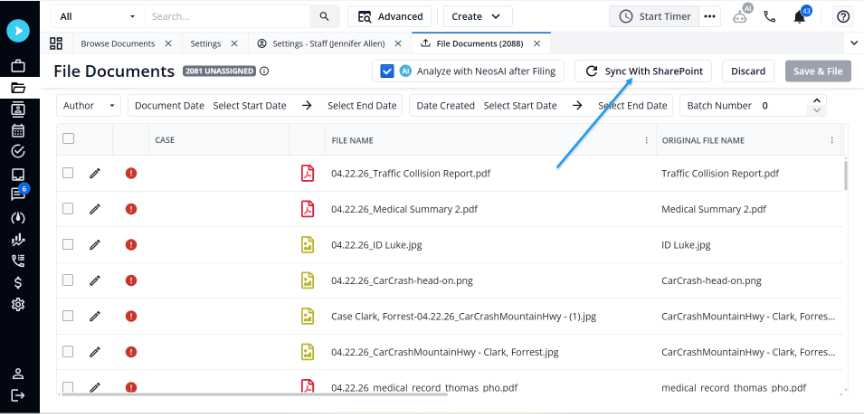Image resolution: width=864 pixels, height=414 pixels.
Task: Switch to Settings - Staff (Jennifer Allen) tab
Action: (330, 44)
